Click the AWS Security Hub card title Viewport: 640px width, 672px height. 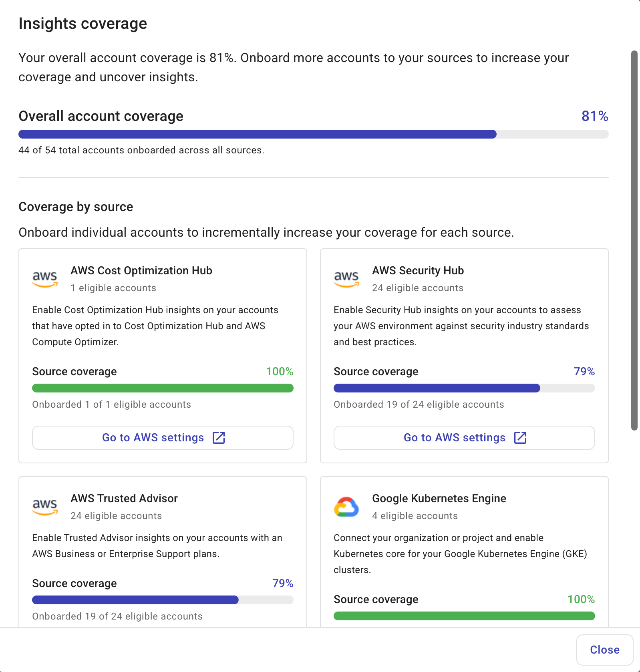coord(418,271)
